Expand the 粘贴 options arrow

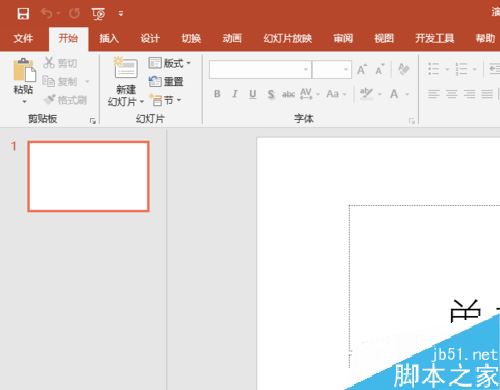tap(24, 101)
